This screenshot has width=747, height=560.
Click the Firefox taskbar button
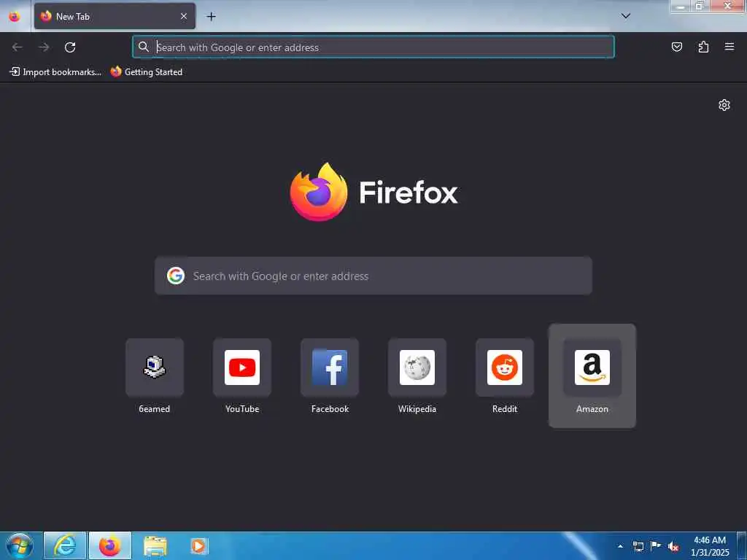(110, 545)
